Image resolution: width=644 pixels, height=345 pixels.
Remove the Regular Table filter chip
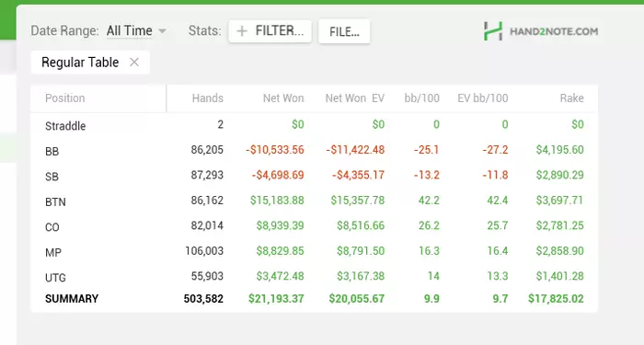point(134,62)
